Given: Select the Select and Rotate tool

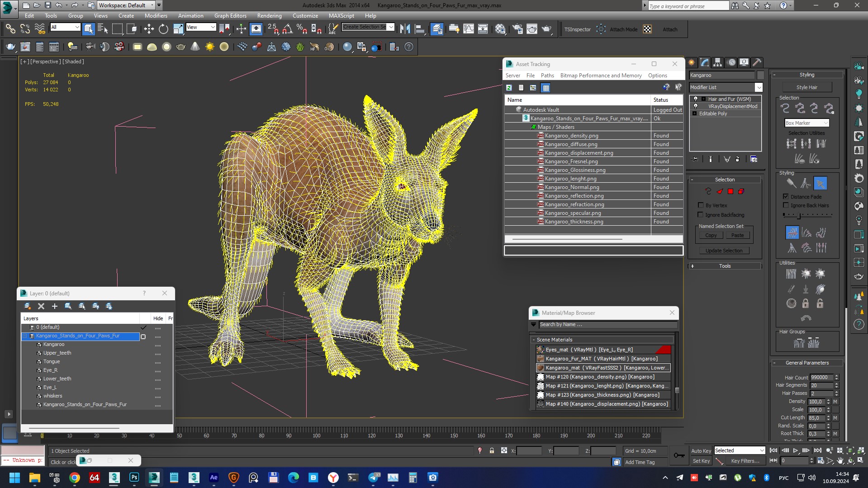Looking at the screenshot, I should pyautogui.click(x=163, y=29).
